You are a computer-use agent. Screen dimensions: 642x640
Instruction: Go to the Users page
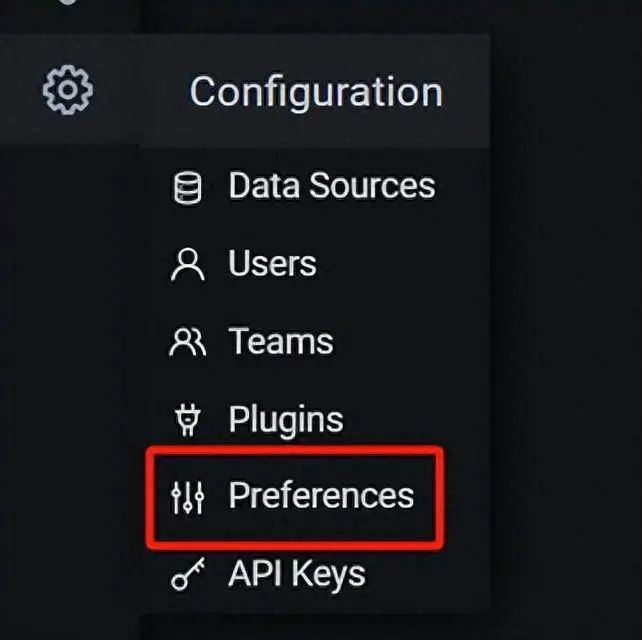(272, 264)
